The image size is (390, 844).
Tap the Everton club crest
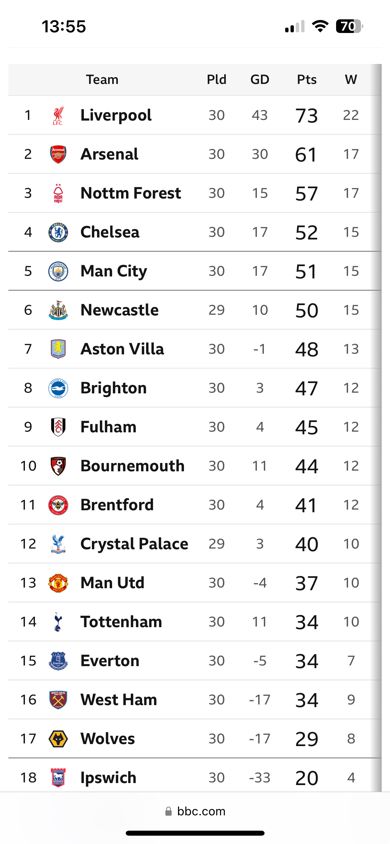click(58, 660)
